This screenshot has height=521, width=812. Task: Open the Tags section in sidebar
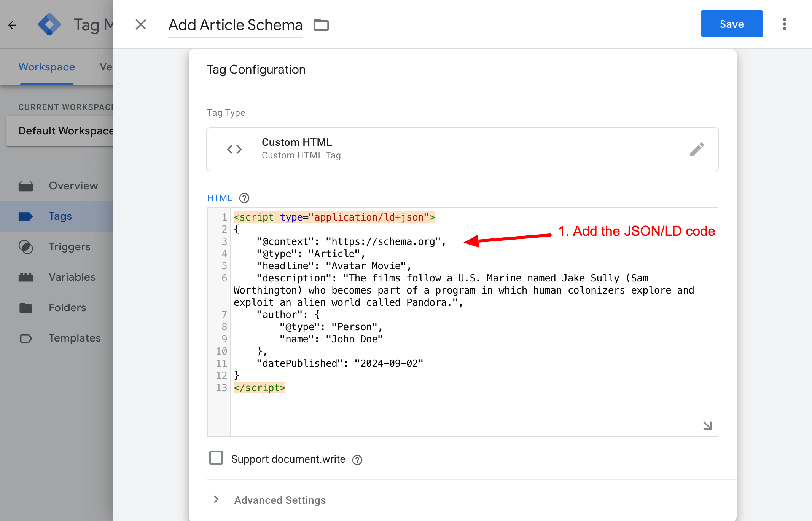coord(60,216)
